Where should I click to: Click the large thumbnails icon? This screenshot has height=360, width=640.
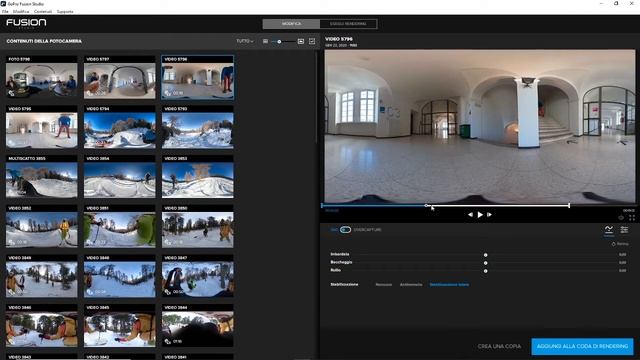click(301, 41)
